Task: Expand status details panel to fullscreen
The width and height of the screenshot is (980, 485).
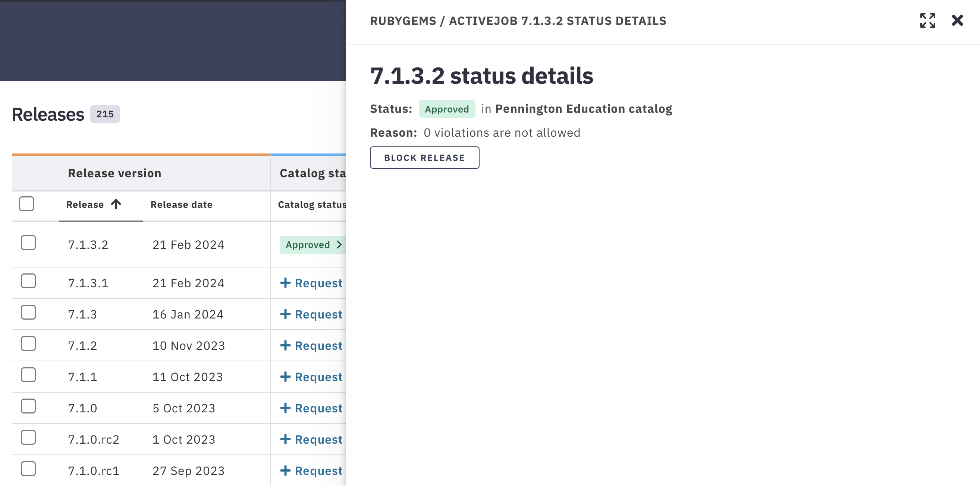Action: pyautogui.click(x=928, y=21)
